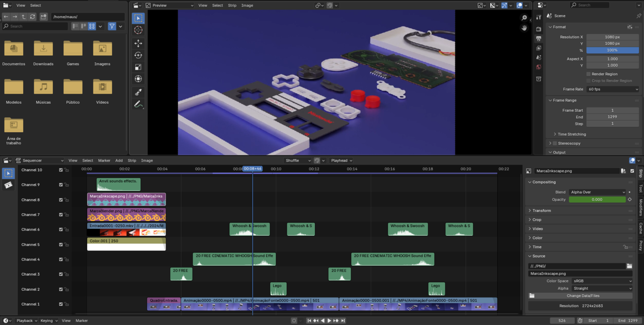Viewport: 644px width, 325px height.
Task: Activate the 2D Cursor tool in preview
Action: pyautogui.click(x=138, y=30)
